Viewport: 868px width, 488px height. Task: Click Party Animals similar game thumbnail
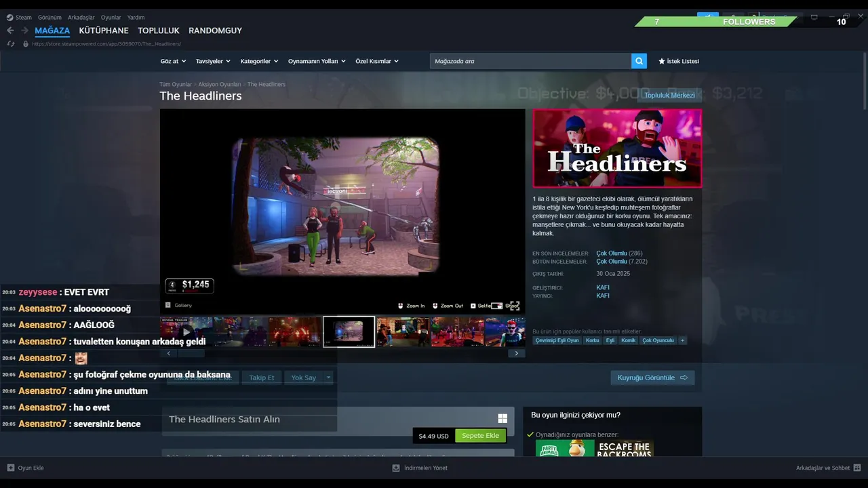[x=565, y=449]
